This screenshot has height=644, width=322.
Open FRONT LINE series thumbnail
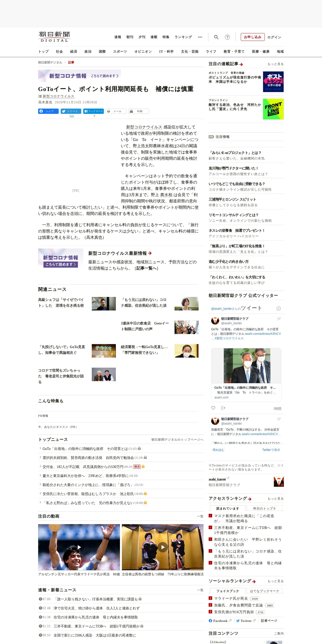pos(273,109)
